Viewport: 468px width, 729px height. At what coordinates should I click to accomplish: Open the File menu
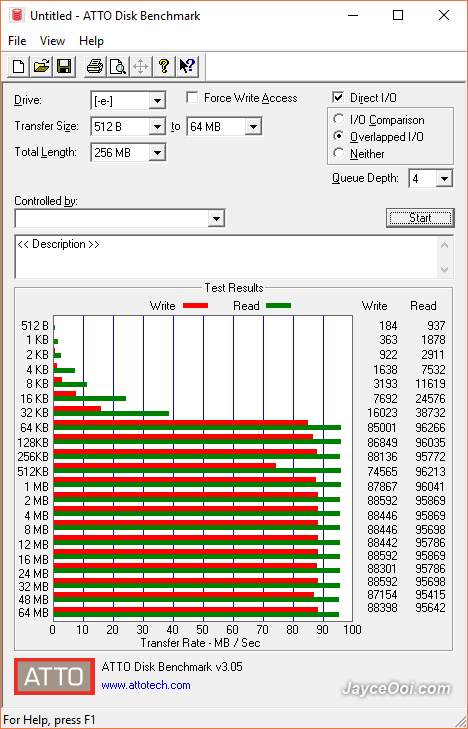[17, 41]
